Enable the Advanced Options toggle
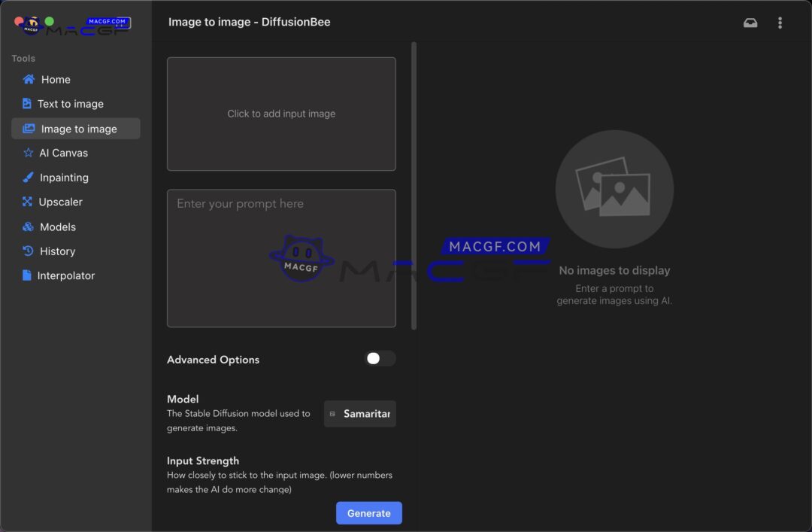The height and width of the screenshot is (532, 812). (x=380, y=359)
